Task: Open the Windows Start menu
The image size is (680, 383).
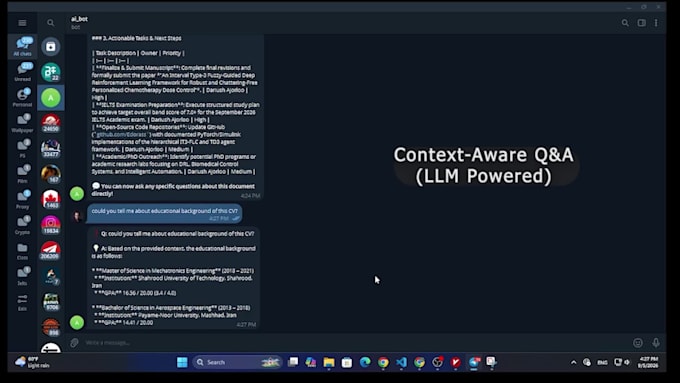Action: (182, 362)
